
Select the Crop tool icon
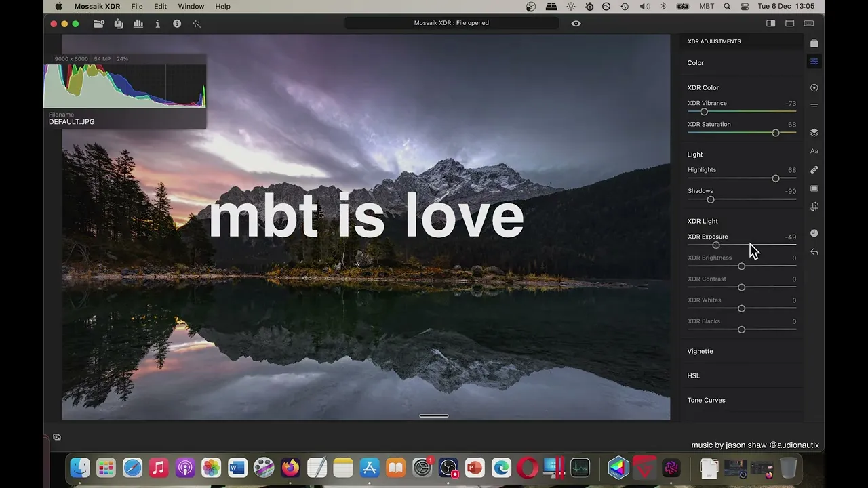pyautogui.click(x=814, y=207)
